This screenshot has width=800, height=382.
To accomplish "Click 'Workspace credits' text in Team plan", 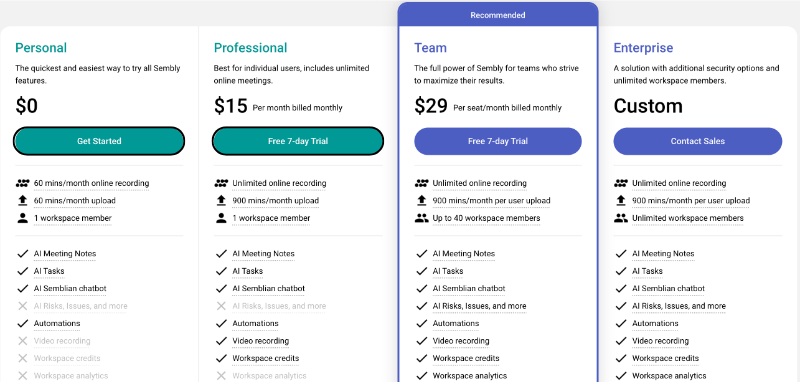I will [466, 359].
